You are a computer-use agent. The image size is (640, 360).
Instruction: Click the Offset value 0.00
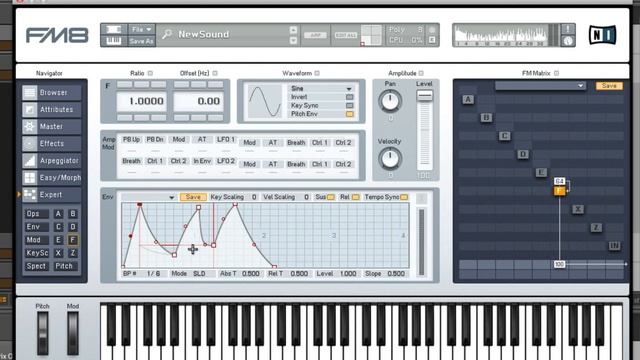pos(199,101)
